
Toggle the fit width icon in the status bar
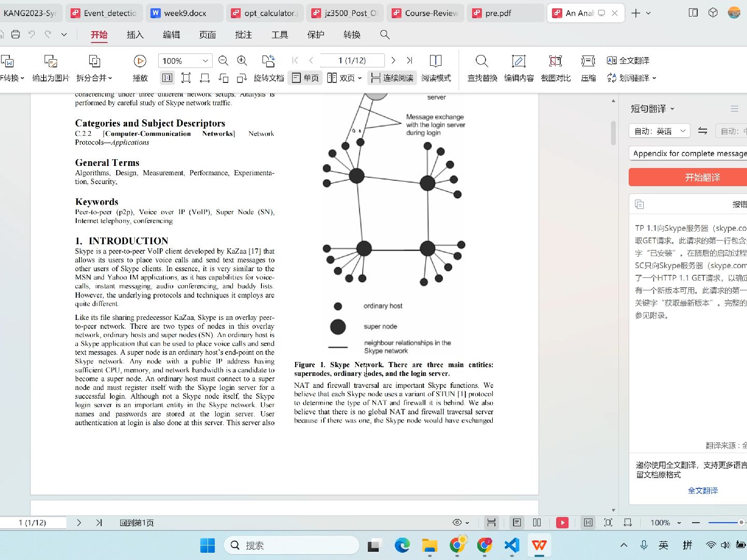628,523
